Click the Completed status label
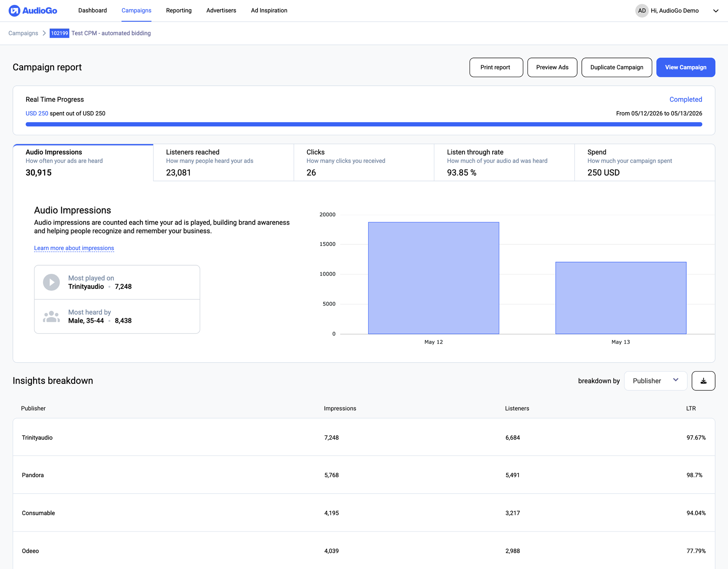Screen dimensions: 728x569 pos(686,100)
